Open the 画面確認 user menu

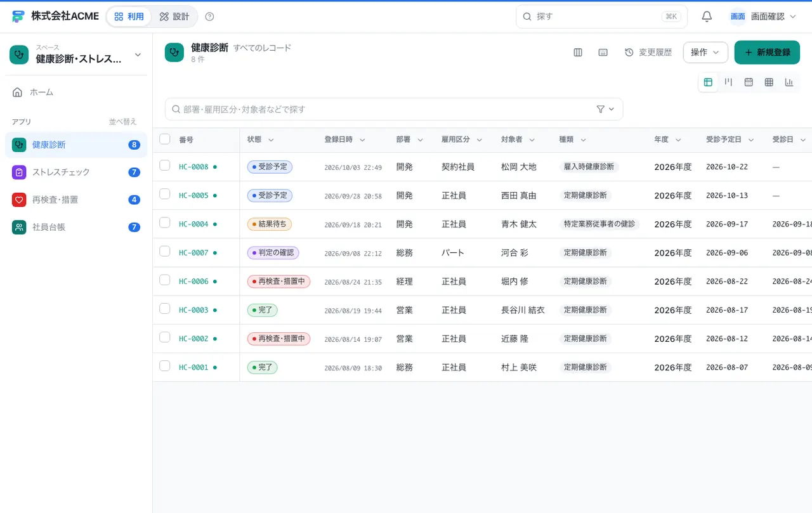763,16
